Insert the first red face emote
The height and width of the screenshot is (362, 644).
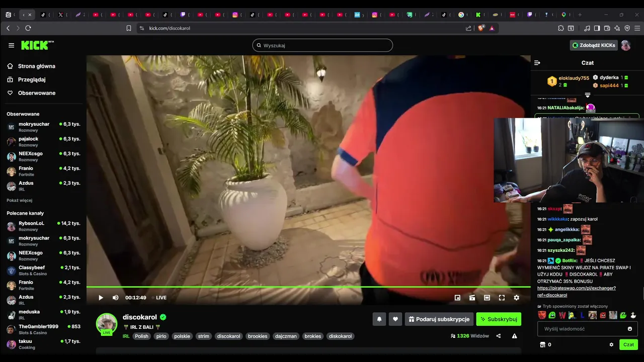542,315
